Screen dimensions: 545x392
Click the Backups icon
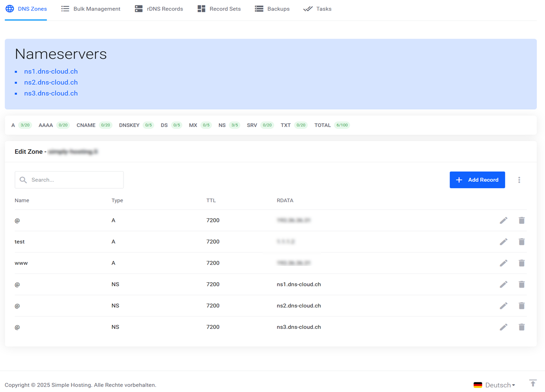tap(259, 8)
